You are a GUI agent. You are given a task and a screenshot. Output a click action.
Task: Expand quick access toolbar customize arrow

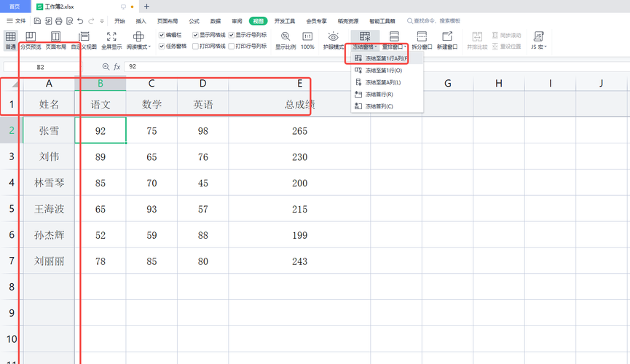point(102,21)
